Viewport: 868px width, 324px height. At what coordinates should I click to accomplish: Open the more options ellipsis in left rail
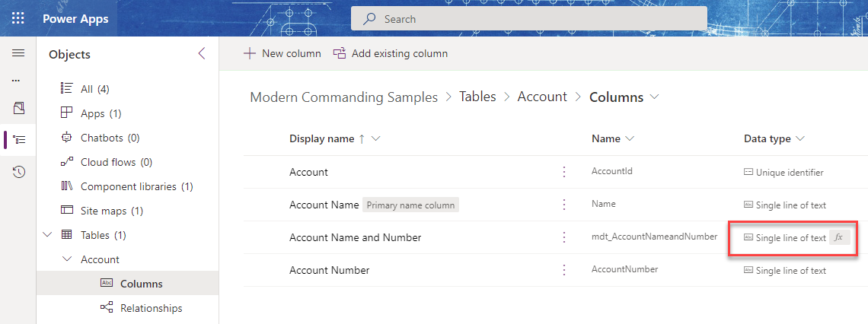click(16, 80)
